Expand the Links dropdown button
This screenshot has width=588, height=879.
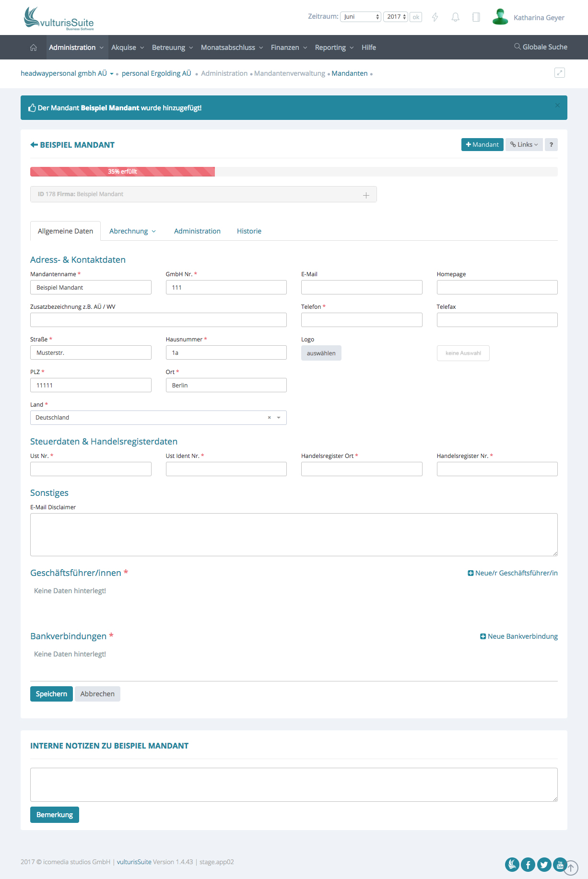tap(524, 145)
